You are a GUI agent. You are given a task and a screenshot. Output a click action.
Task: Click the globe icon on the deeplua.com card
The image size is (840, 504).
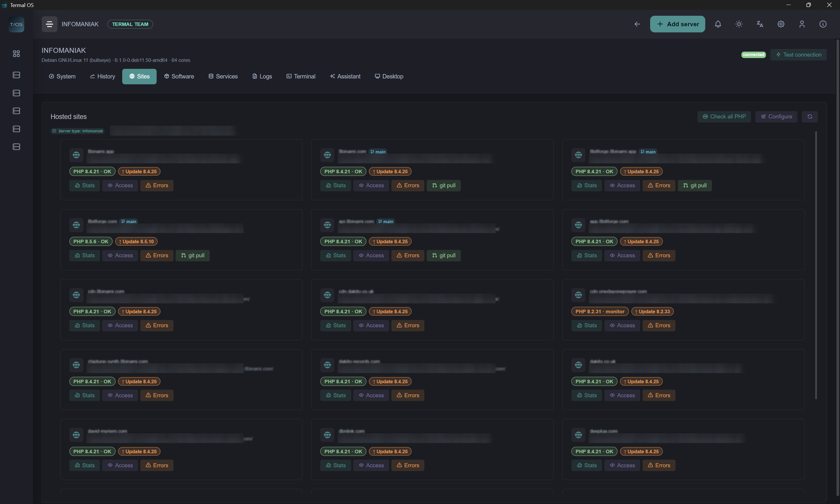[578, 435]
